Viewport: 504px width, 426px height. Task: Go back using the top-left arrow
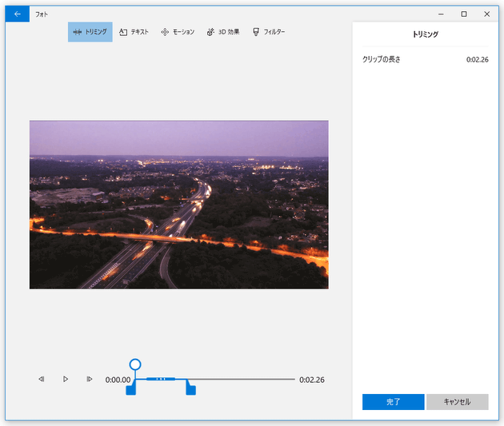coord(17,14)
